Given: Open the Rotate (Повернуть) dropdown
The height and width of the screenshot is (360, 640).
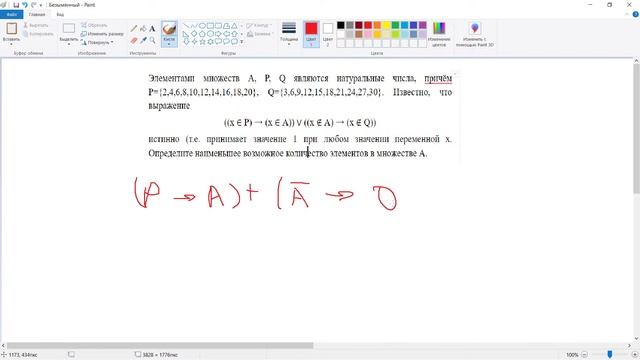Looking at the screenshot, I should [x=97, y=42].
